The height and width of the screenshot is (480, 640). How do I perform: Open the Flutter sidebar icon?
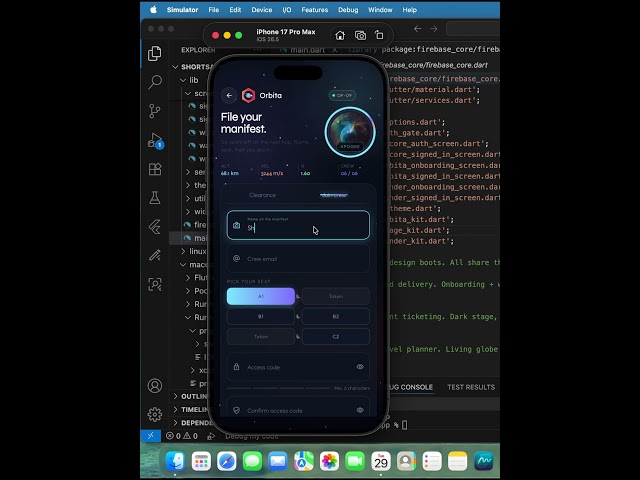[x=155, y=227]
